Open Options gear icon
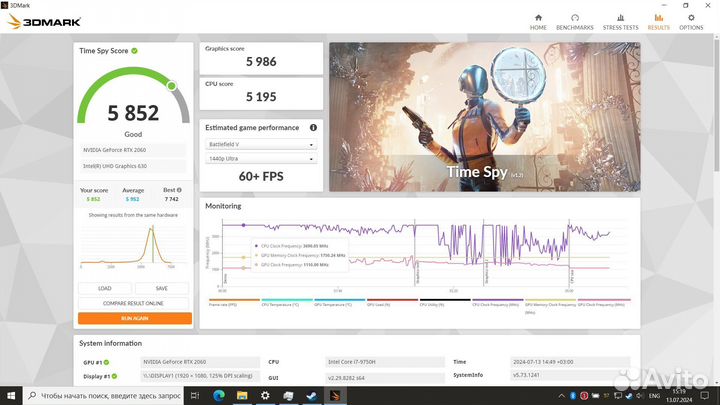720x405 pixels. pyautogui.click(x=691, y=18)
